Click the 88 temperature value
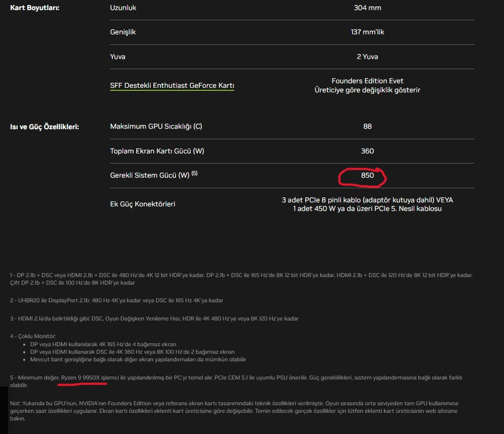The height and width of the screenshot is (434, 504). coord(367,126)
